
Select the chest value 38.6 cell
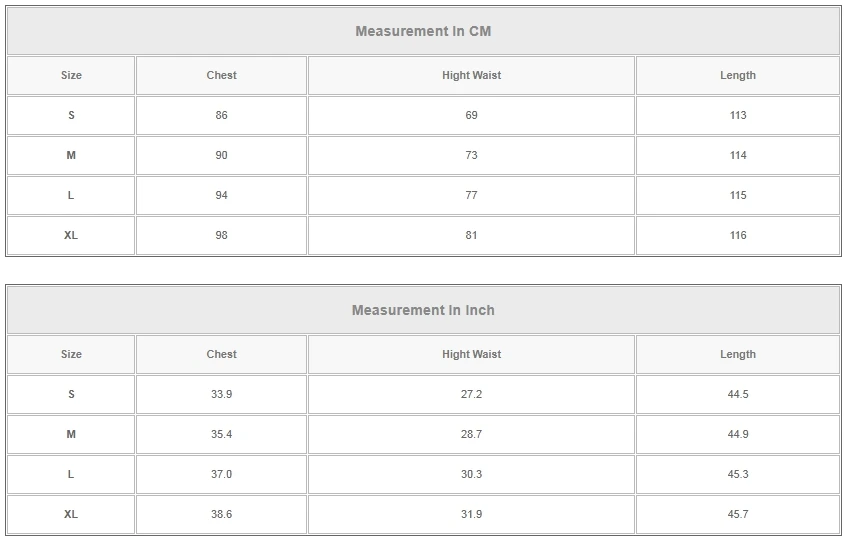[221, 514]
